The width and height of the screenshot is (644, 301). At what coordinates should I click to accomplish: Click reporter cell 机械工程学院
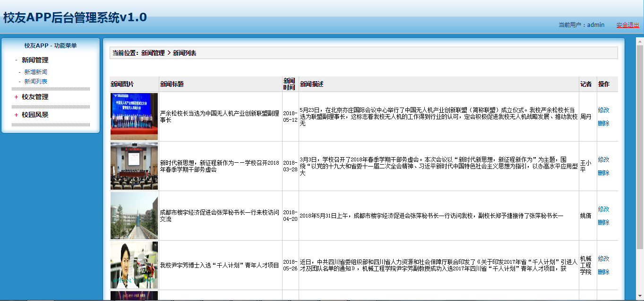point(586,265)
